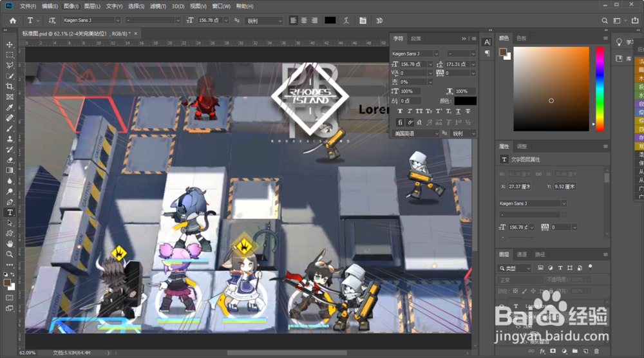The image size is (644, 358).
Task: Open language dropdown 美国英语
Action: click(416, 133)
